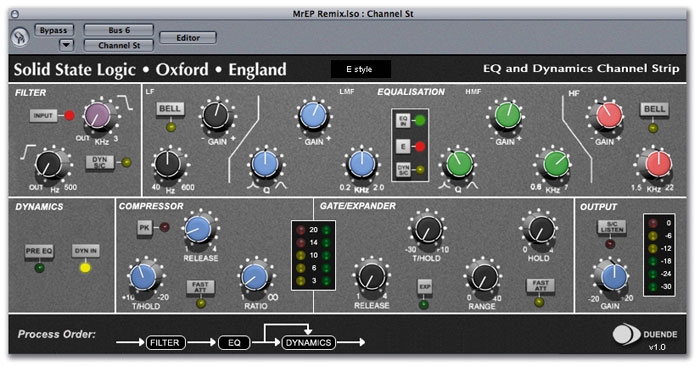
Task: Click the low-pass filter curve symbol
Action: click(x=125, y=103)
